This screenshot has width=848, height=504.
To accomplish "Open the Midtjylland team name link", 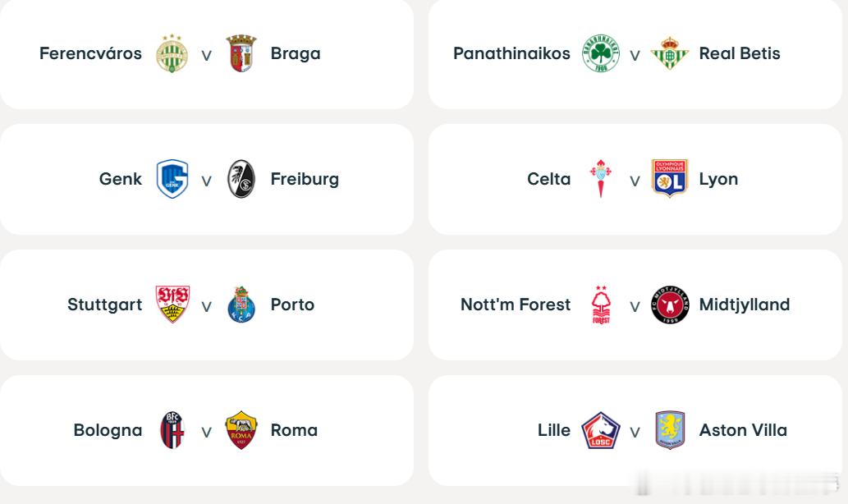I will [745, 305].
